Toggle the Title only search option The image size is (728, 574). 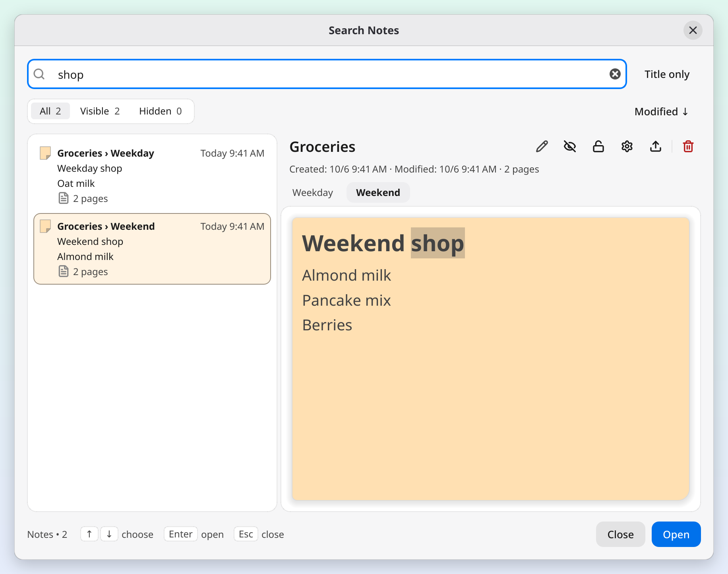pyautogui.click(x=667, y=74)
